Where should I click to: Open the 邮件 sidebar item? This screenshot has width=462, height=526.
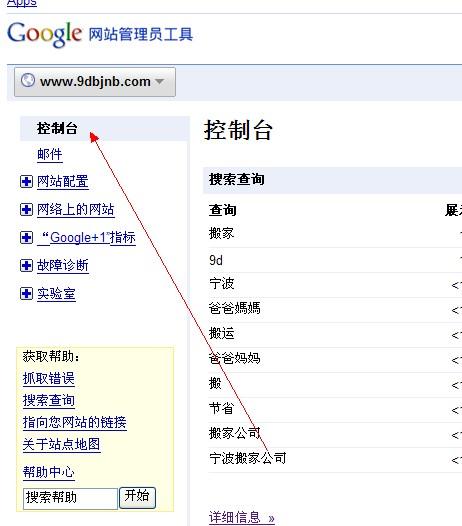pyautogui.click(x=50, y=154)
